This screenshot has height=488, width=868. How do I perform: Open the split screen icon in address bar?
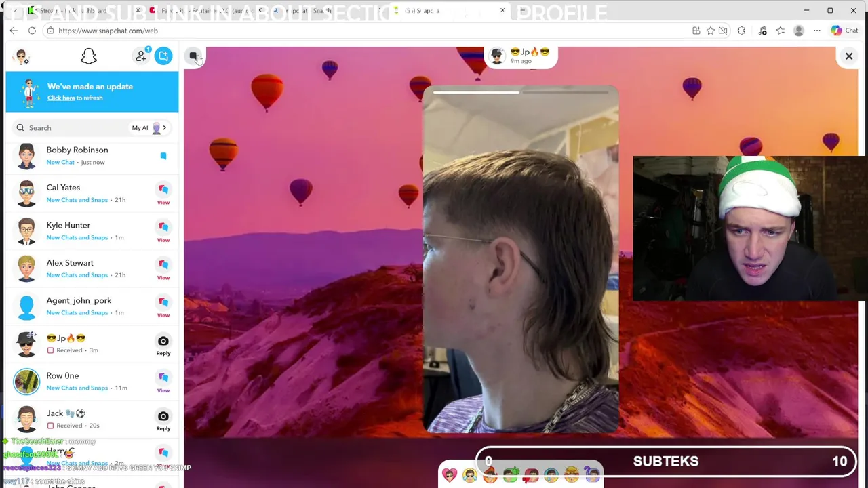pyautogui.click(x=696, y=30)
